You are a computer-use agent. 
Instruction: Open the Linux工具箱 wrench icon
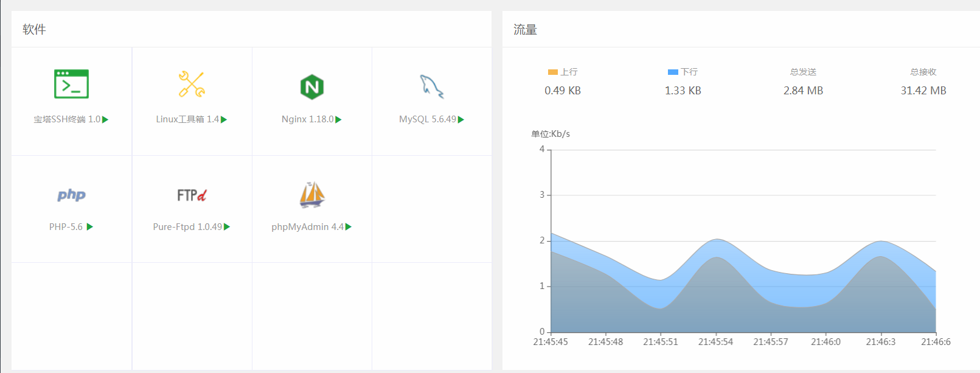click(192, 84)
